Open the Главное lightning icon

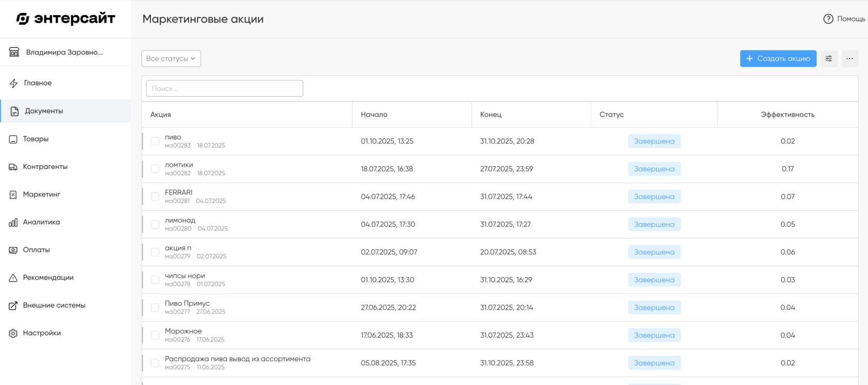[x=13, y=83]
